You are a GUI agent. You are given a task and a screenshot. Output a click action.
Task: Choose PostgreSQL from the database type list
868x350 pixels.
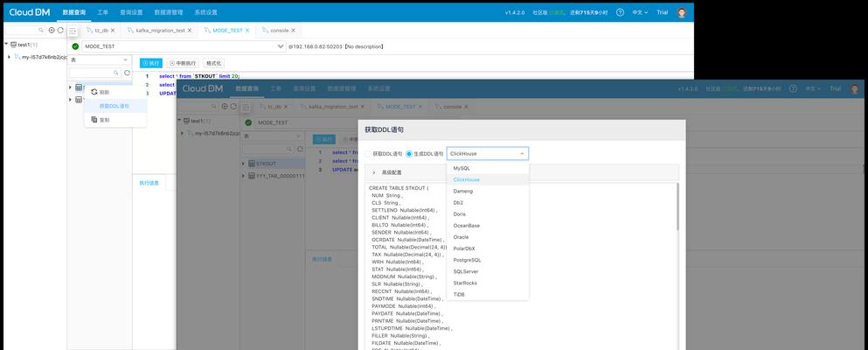(x=487, y=260)
